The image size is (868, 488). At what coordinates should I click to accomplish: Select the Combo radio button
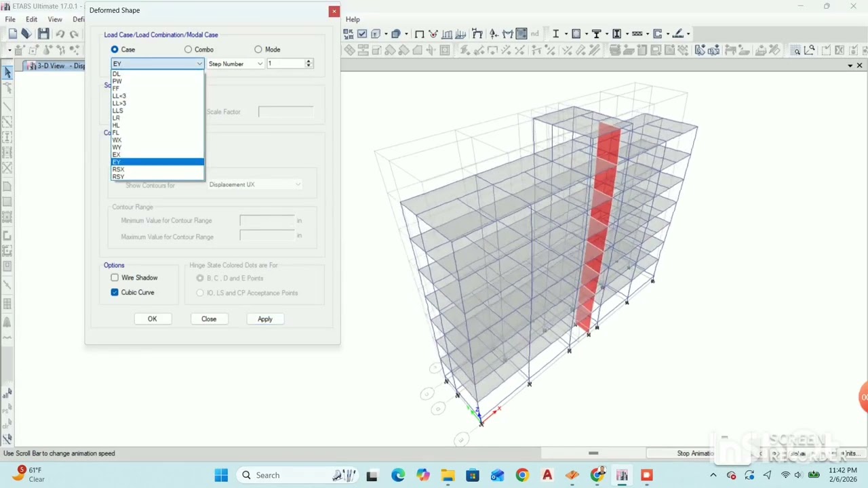pyautogui.click(x=188, y=49)
